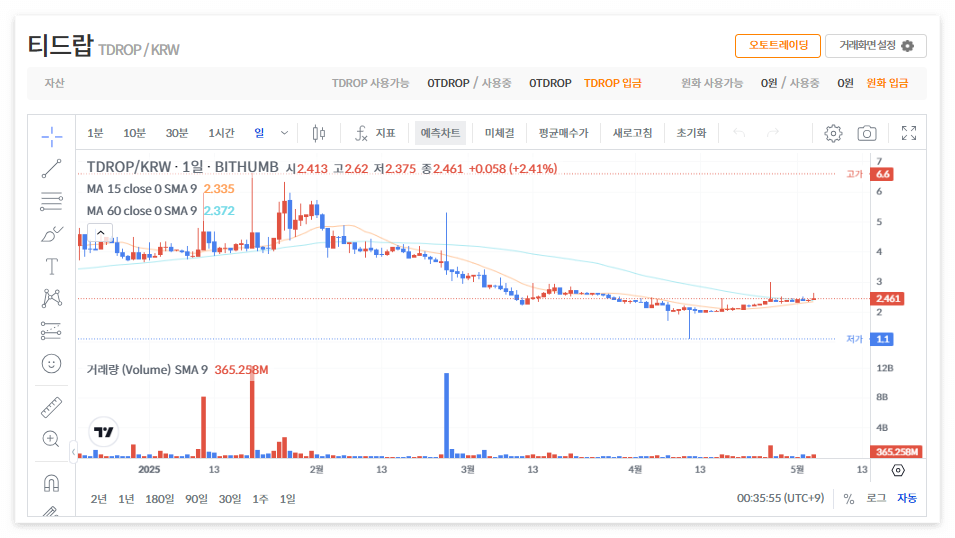Viewport: 955px width, 538px height.
Task: Open 거래화면설정 settings
Action: (876, 46)
